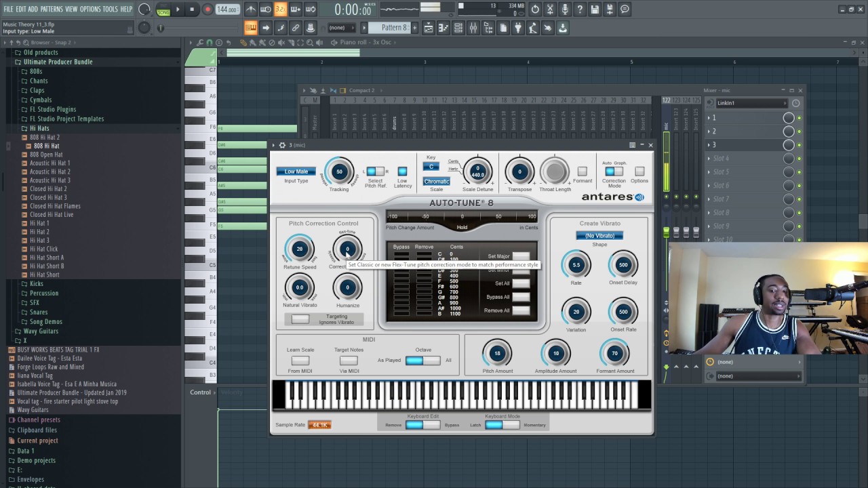The height and width of the screenshot is (488, 868).
Task: Open the HELP menu
Action: click(127, 9)
